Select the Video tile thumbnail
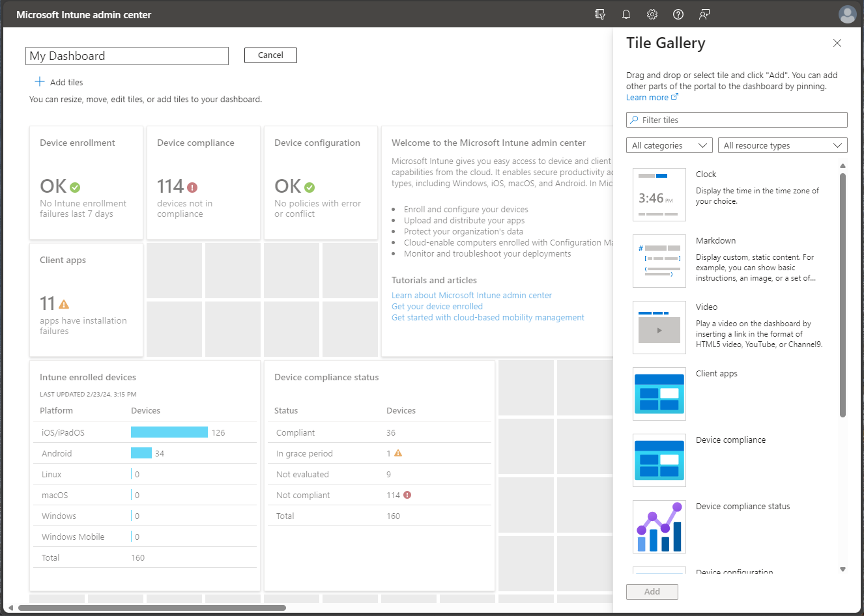The image size is (864, 616). click(659, 328)
